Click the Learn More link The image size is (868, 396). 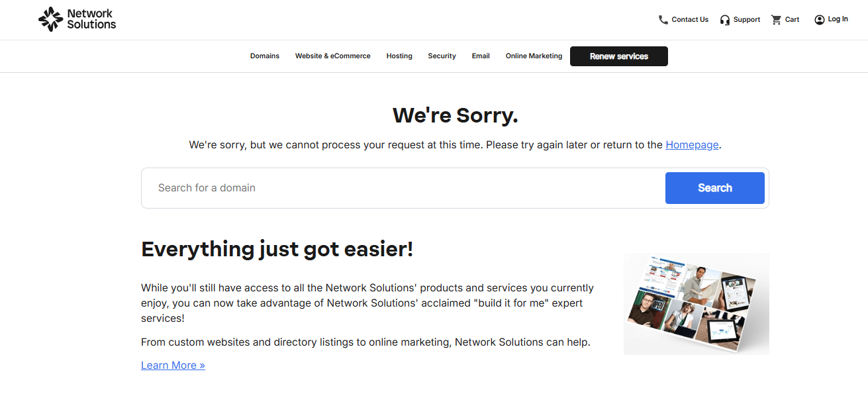tap(172, 365)
